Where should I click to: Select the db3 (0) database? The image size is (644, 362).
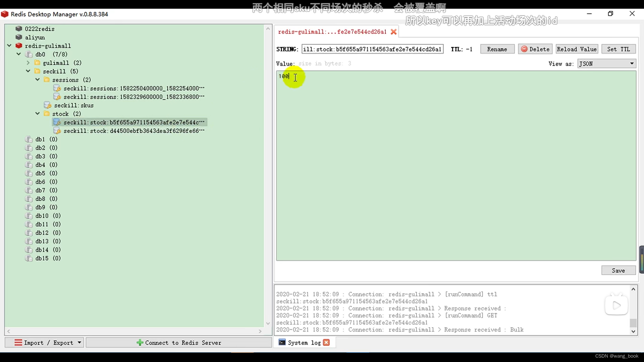(x=46, y=156)
